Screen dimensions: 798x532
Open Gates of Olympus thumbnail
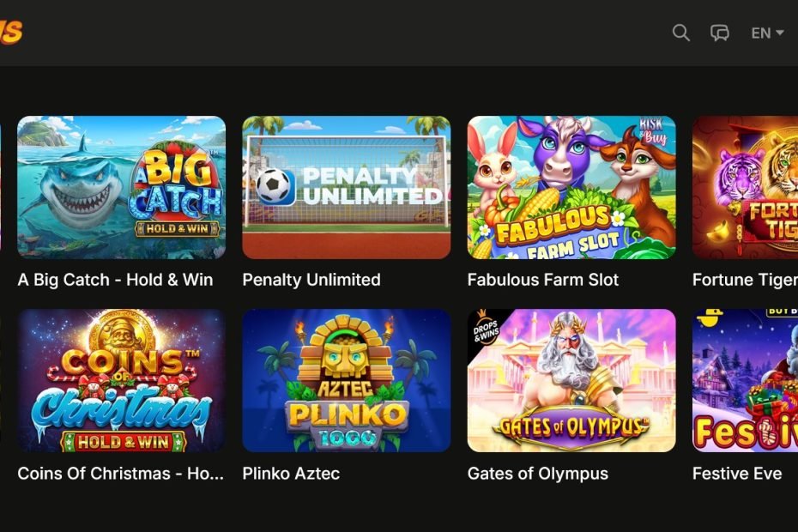tap(571, 381)
